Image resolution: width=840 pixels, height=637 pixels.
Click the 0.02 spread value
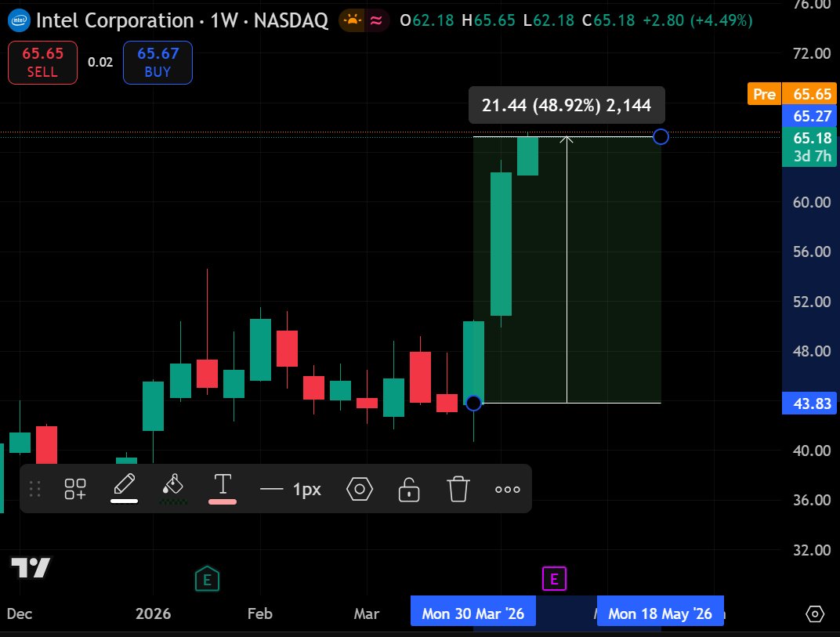[x=100, y=62]
